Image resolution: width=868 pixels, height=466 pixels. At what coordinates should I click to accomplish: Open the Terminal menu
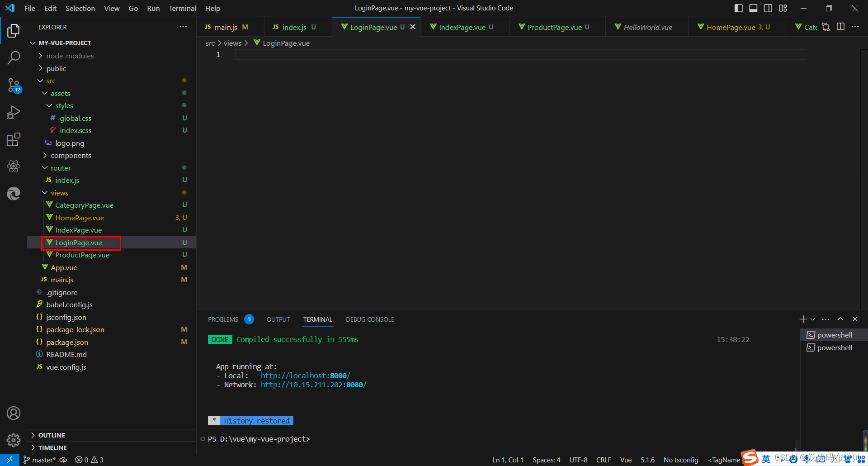182,8
